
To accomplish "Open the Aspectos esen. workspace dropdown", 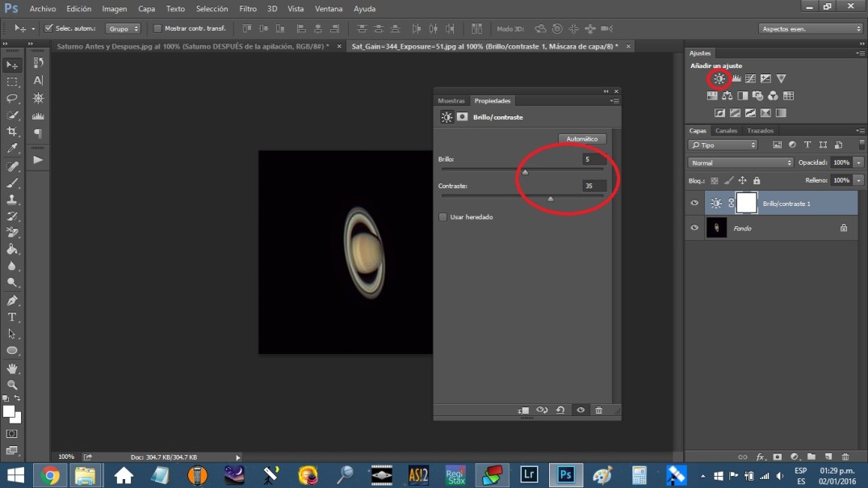I will pyautogui.click(x=811, y=29).
